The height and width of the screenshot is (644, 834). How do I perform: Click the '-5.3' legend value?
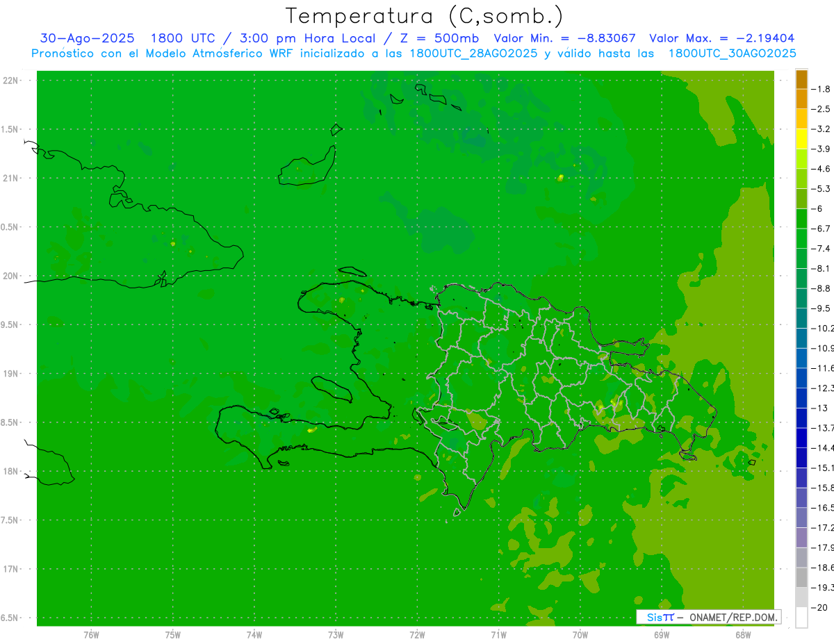(821, 188)
